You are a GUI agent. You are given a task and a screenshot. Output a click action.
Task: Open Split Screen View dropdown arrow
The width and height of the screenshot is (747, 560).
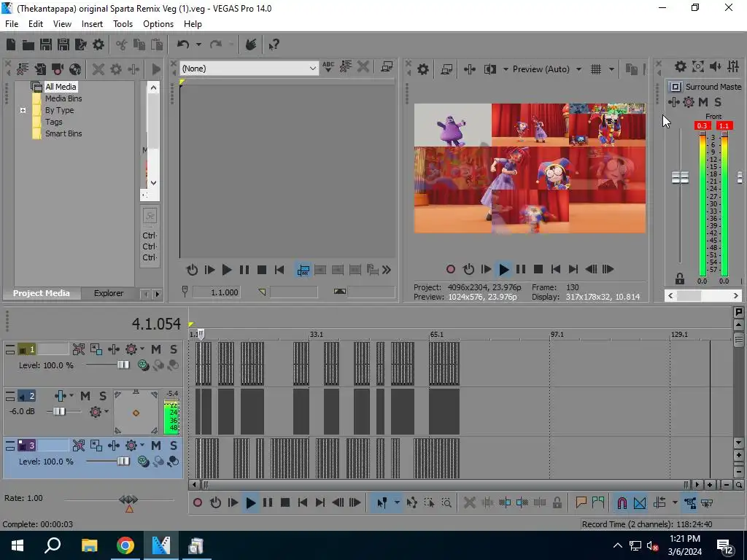(x=506, y=69)
